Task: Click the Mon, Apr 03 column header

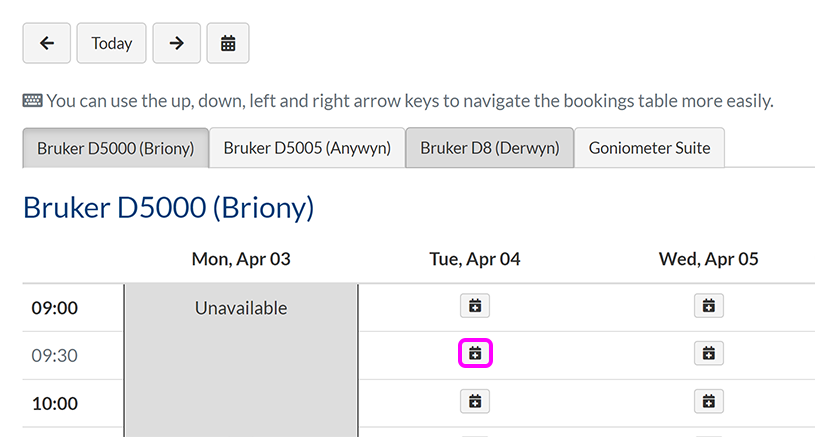Action: tap(241, 259)
